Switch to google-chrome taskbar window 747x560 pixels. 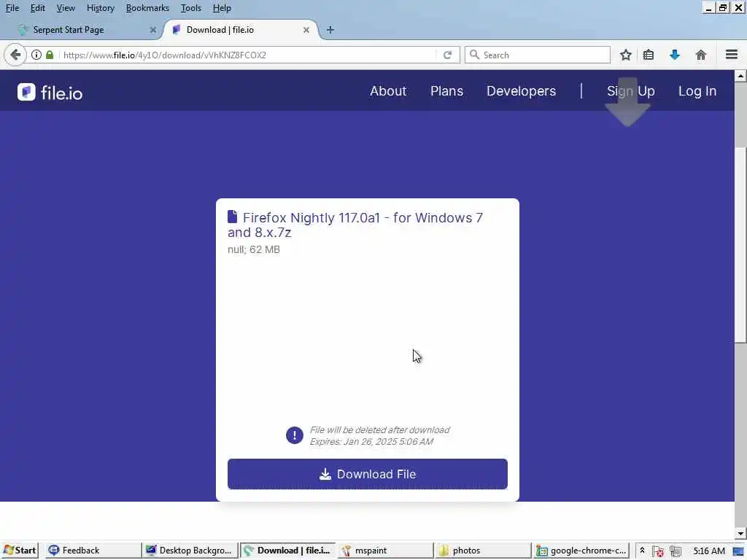(x=581, y=551)
